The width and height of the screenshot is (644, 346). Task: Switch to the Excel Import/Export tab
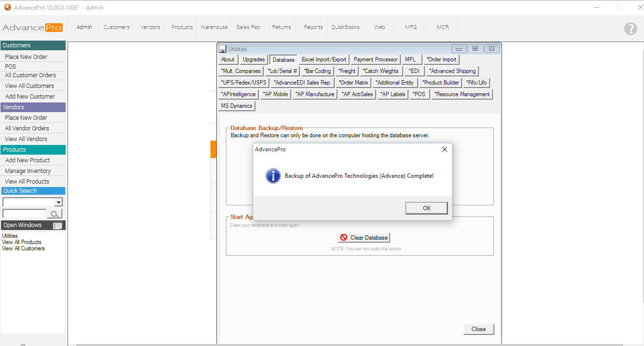point(324,59)
